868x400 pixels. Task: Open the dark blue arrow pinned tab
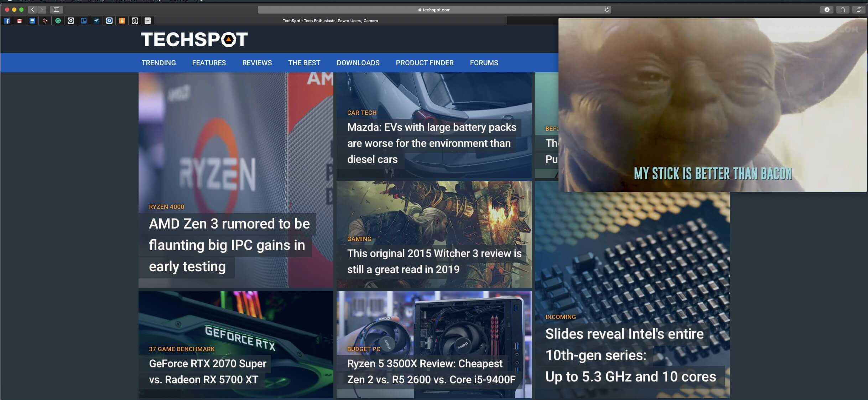click(x=97, y=21)
